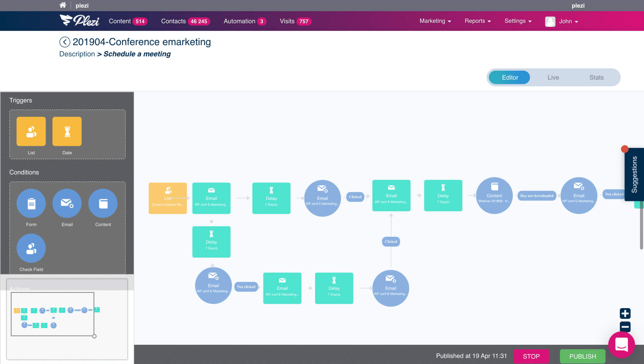Open the John user dropdown
Screen dimensions: 644x364
click(x=569, y=21)
